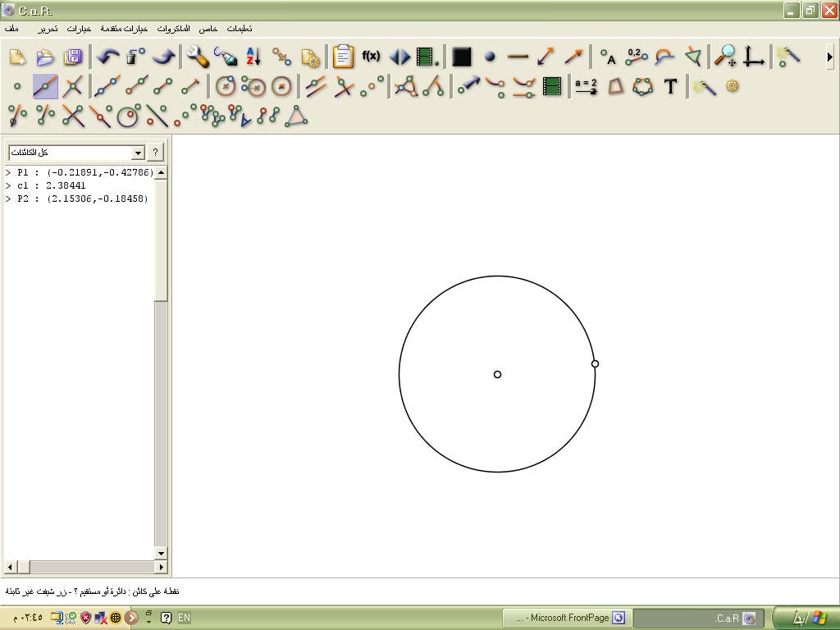840x630 pixels.
Task: Open the clipboard comment icon
Action: [x=343, y=57]
